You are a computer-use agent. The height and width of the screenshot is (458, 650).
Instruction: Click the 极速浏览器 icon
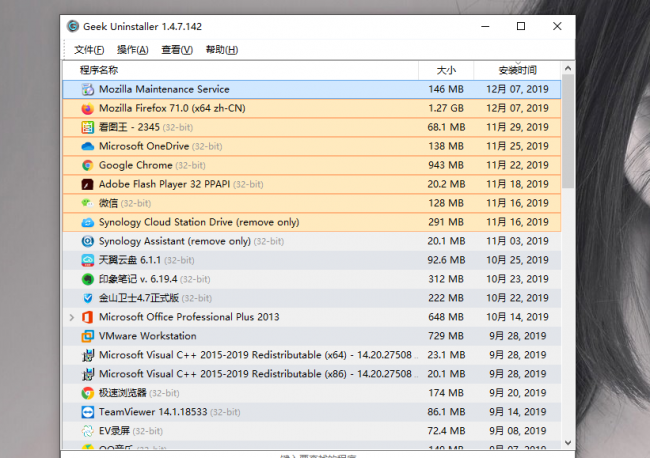pos(87,393)
